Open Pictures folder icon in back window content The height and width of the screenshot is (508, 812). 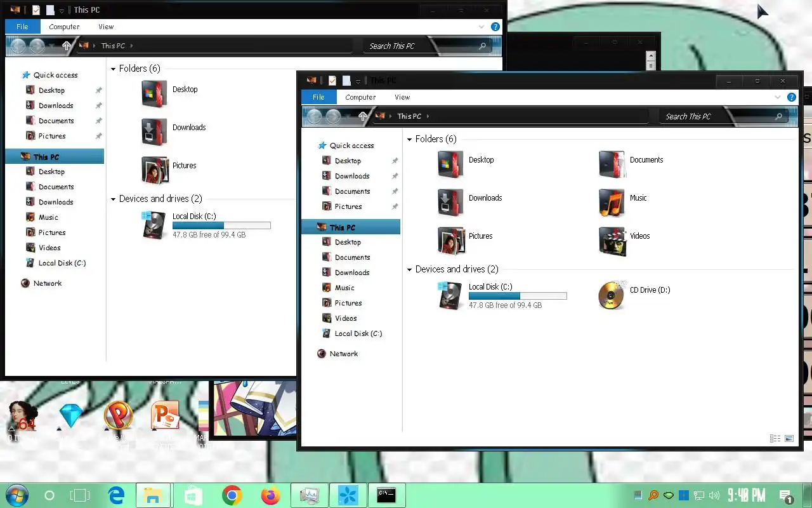[155, 170]
